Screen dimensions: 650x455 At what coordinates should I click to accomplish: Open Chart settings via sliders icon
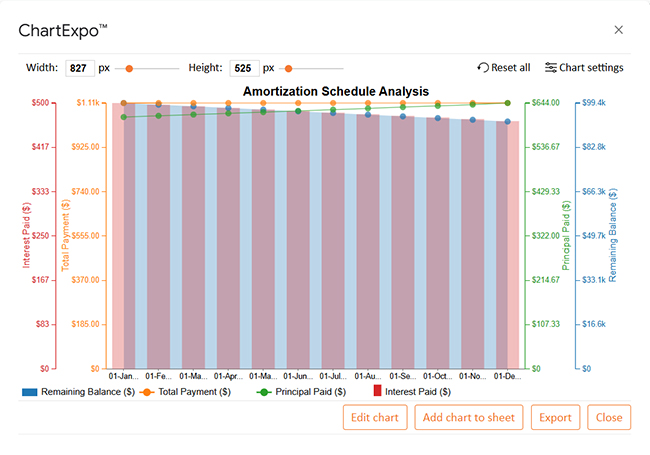(551, 68)
